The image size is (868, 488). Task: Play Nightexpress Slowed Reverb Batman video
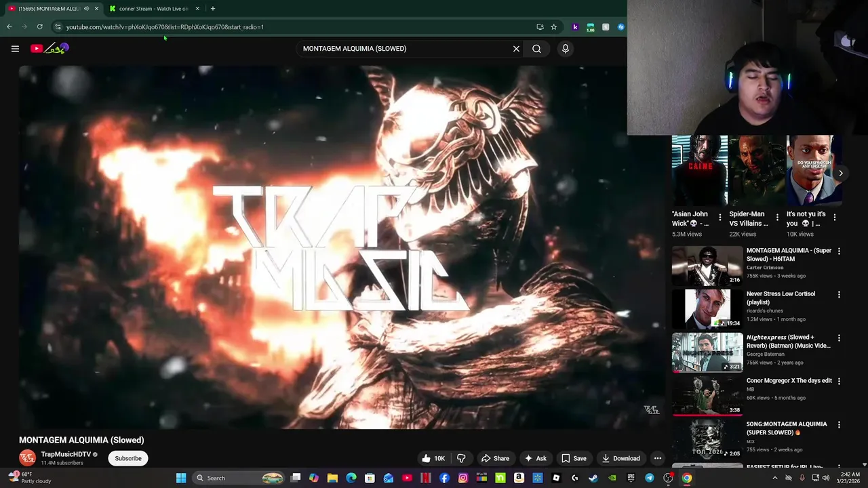[707, 352]
